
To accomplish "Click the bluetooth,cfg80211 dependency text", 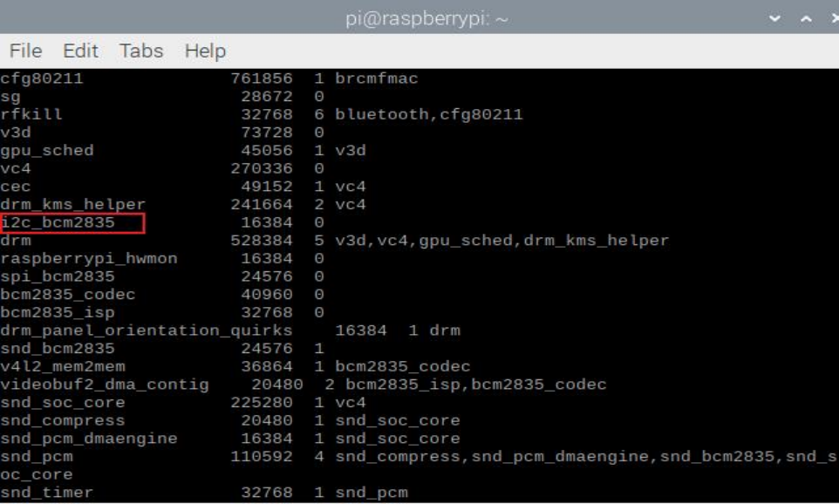I will coord(428,114).
